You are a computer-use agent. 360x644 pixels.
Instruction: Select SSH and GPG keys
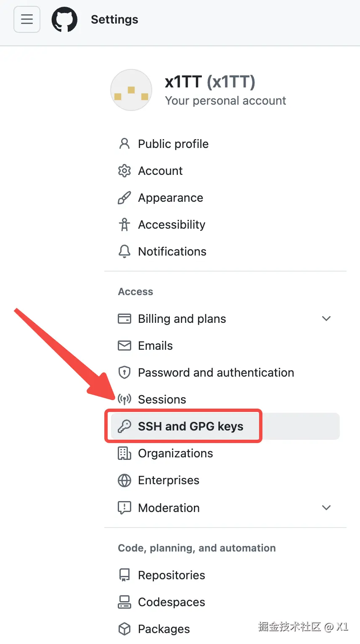point(191,426)
